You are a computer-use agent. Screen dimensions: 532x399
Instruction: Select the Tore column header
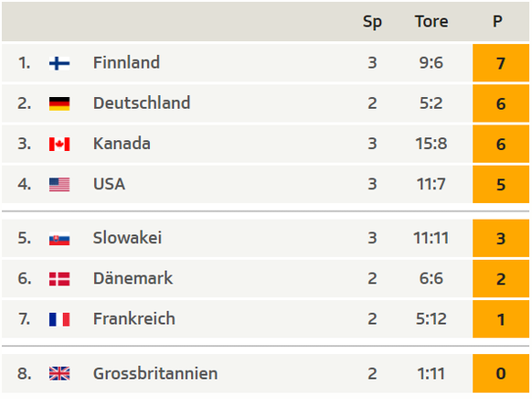431,21
